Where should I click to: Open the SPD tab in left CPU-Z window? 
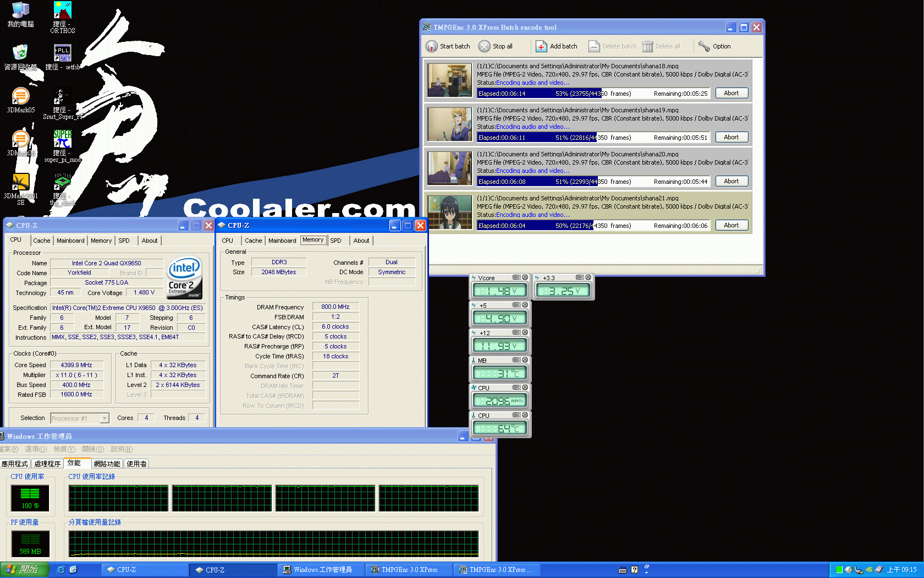pyautogui.click(x=124, y=241)
